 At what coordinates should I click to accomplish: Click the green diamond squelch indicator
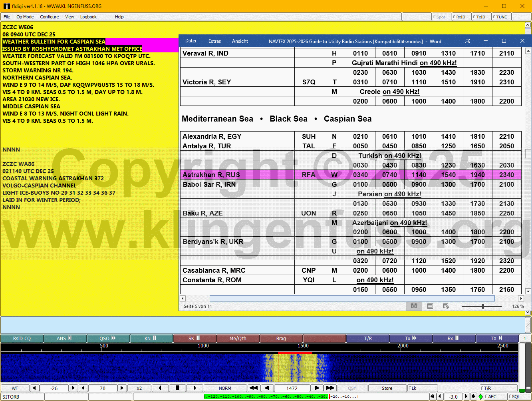pyautogui.click(x=480, y=397)
